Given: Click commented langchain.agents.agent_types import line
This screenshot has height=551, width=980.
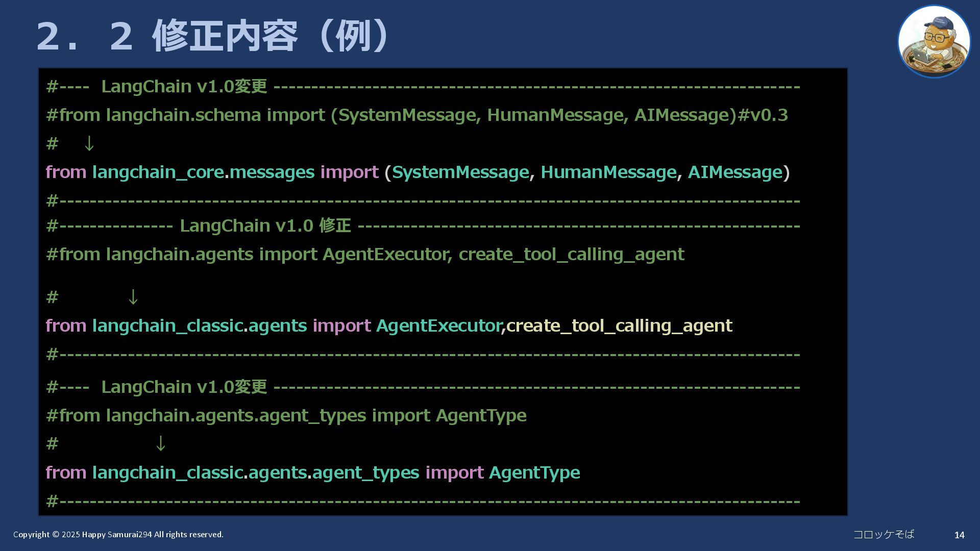Looking at the screenshot, I should click(286, 415).
